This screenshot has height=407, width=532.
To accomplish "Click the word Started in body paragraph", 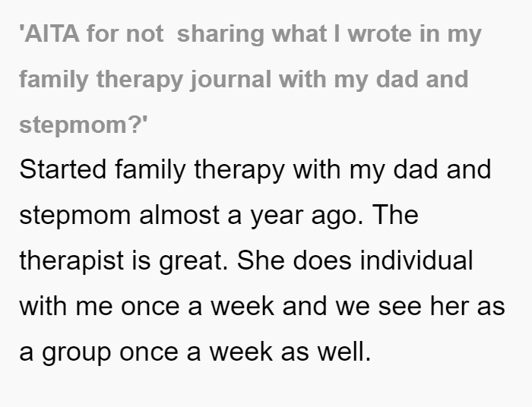I will pos(63,169).
